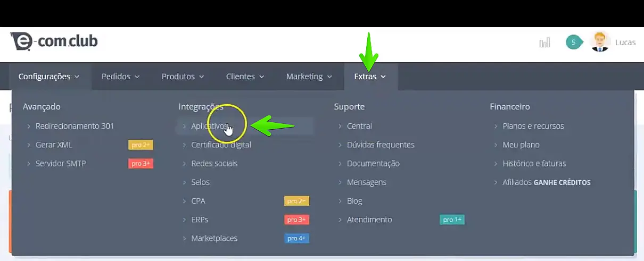Click arrow bullet before Redirecionamento 301
Image resolution: width=644 pixels, height=261 pixels.
point(29,127)
